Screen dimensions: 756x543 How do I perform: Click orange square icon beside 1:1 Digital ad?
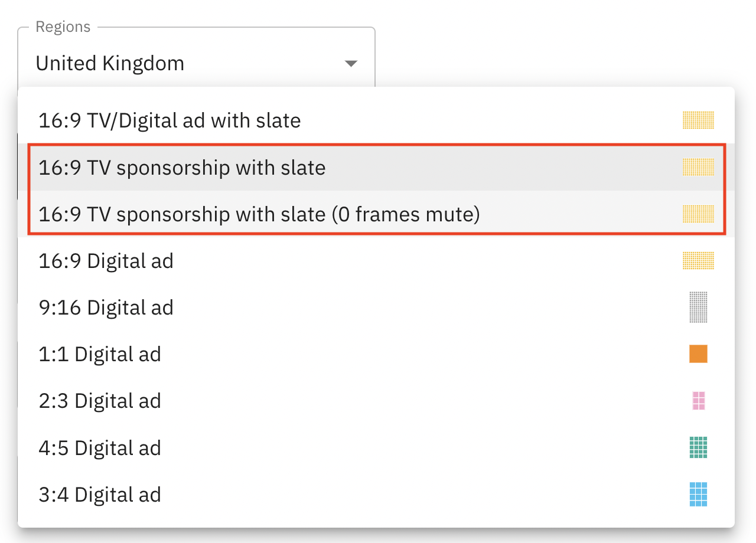[x=698, y=354]
